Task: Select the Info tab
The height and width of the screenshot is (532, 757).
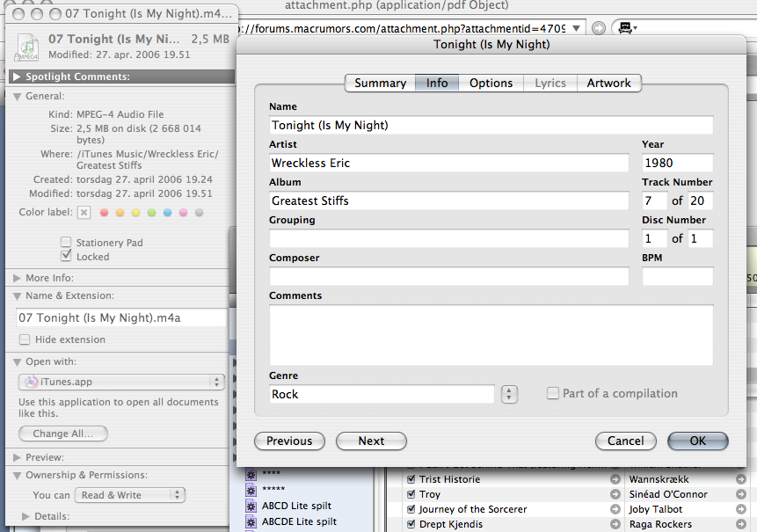Action: (437, 83)
